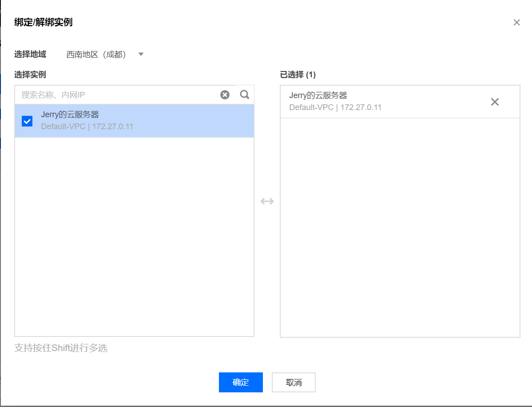Click the search icon inside the instance search bar
This screenshot has height=407, width=532.
coord(244,95)
